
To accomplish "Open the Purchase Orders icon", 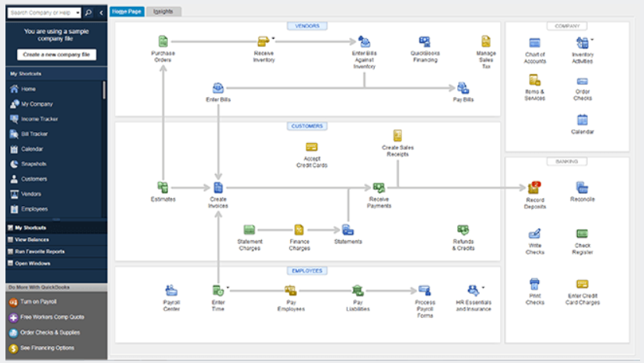I will click(x=163, y=41).
